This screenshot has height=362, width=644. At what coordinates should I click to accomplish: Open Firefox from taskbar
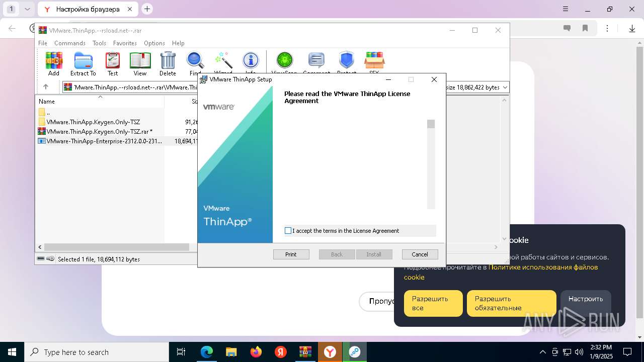click(256, 352)
